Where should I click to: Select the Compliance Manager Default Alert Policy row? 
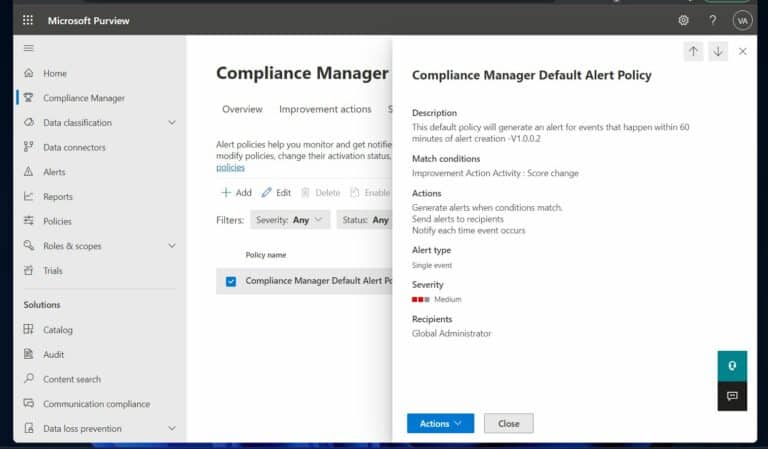pos(304,281)
